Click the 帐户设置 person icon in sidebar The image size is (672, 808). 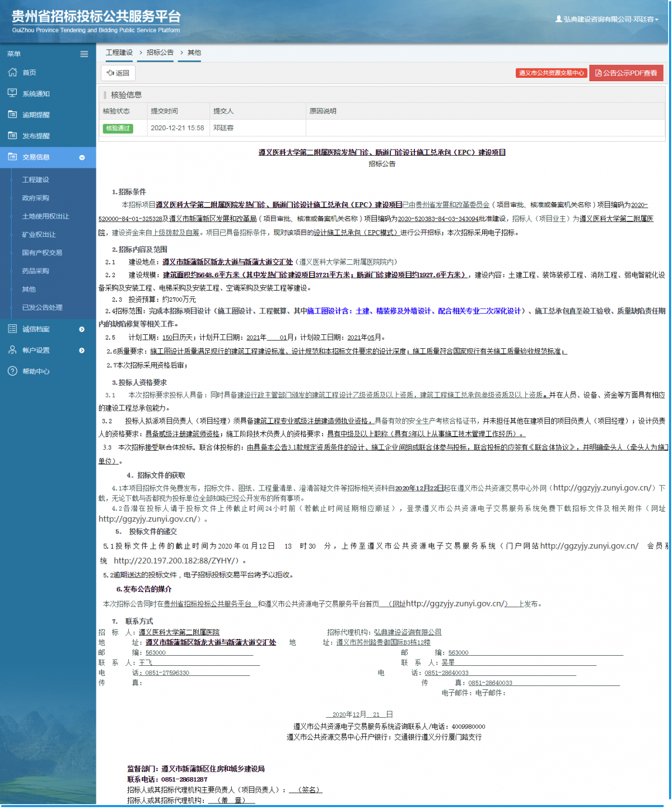[x=11, y=350]
